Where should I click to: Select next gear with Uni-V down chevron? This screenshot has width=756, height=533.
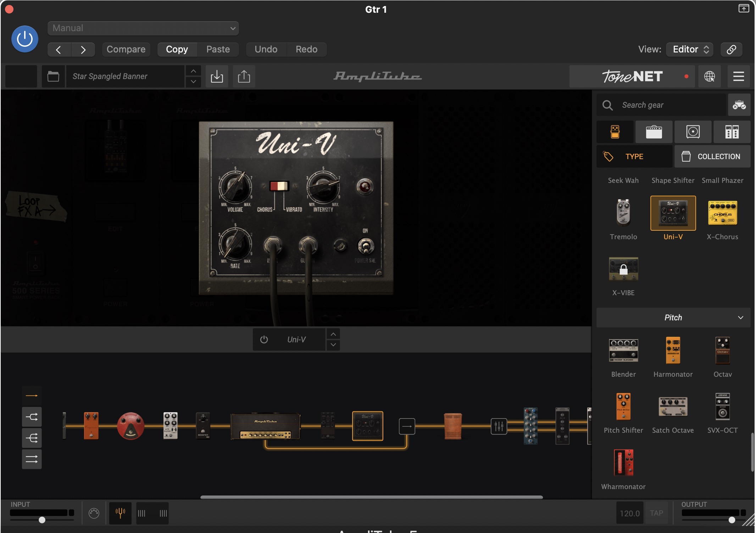point(333,345)
